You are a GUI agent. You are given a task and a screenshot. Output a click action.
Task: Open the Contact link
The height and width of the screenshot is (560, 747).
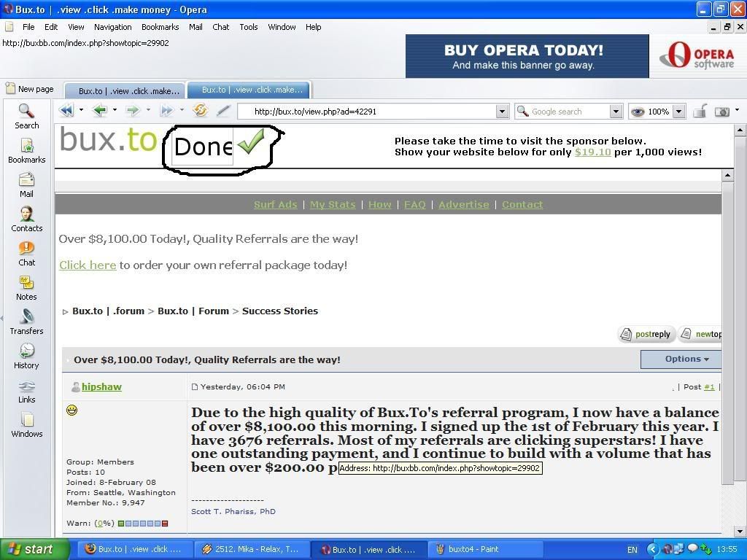(522, 204)
